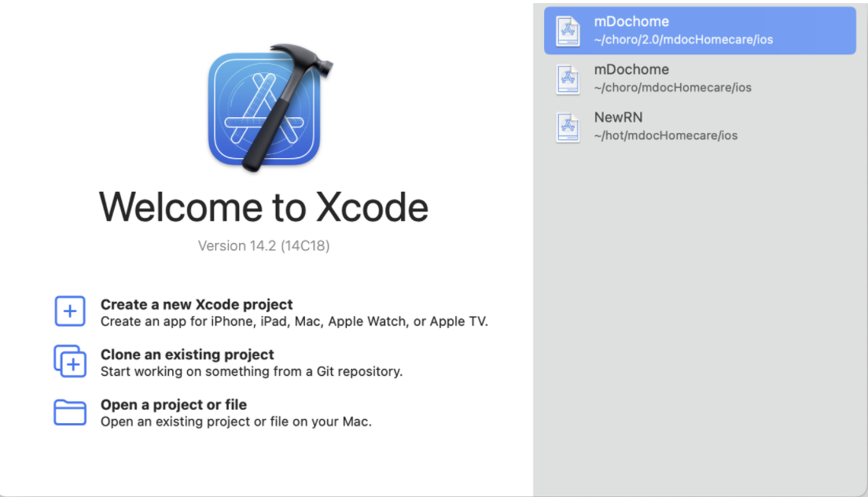The image size is (868, 497).
Task: Click 'Start working on something from a Git repository' text
Action: point(252,371)
